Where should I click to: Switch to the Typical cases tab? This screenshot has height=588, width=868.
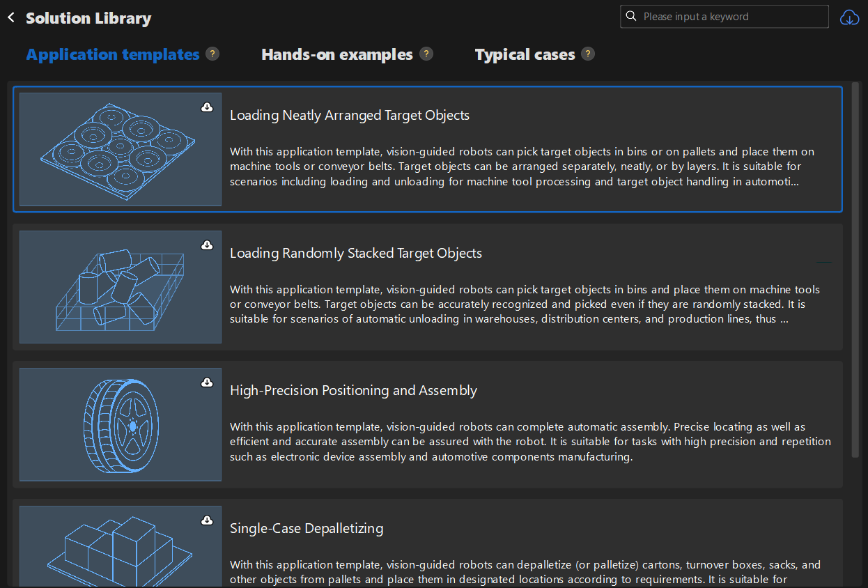pyautogui.click(x=525, y=54)
